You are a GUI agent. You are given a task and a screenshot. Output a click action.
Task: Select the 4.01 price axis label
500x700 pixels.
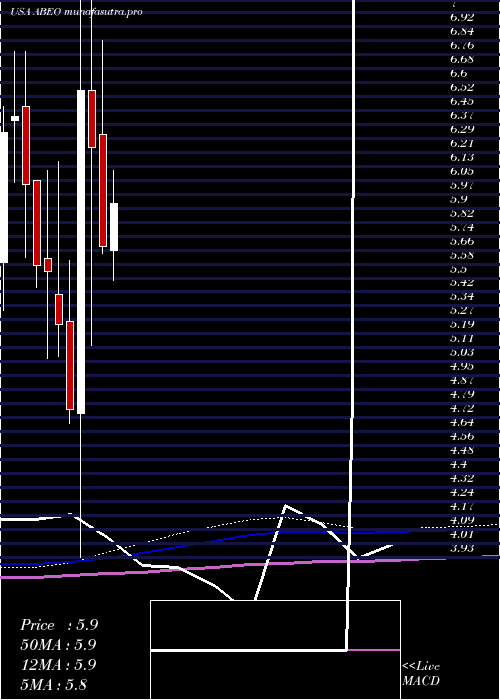point(462,534)
